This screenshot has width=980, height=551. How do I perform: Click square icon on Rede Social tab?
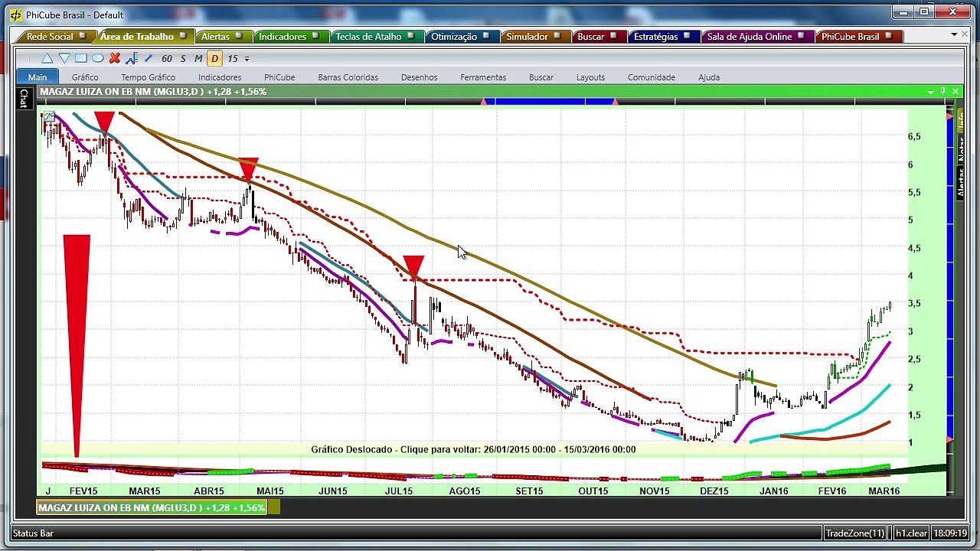point(83,36)
